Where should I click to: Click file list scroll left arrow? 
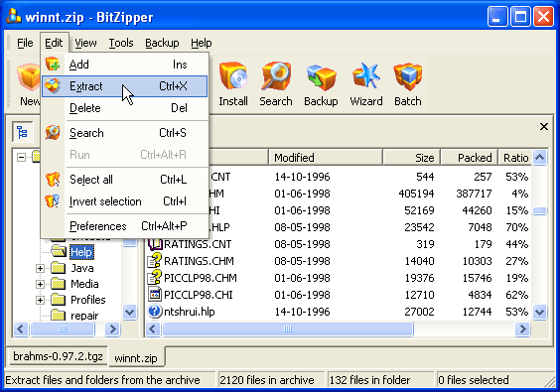pyautogui.click(x=154, y=328)
